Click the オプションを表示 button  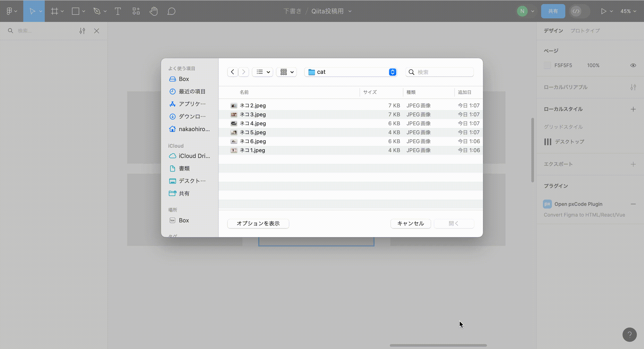[x=258, y=223]
